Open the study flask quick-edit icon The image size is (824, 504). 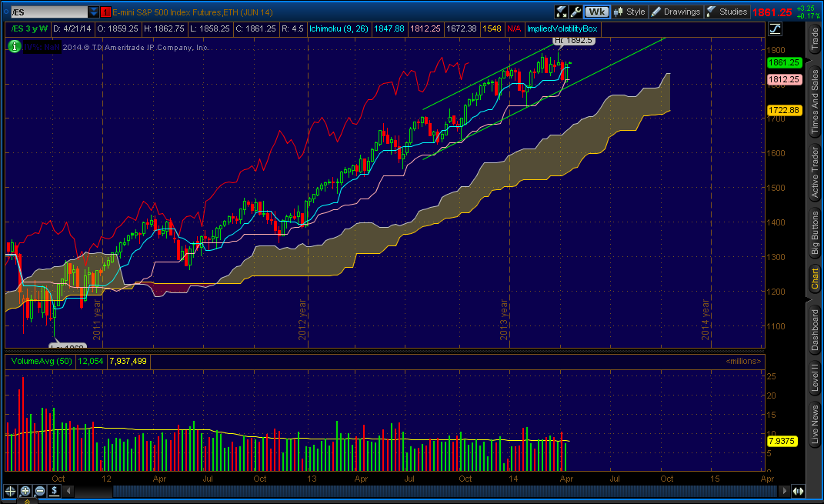pyautogui.click(x=561, y=12)
